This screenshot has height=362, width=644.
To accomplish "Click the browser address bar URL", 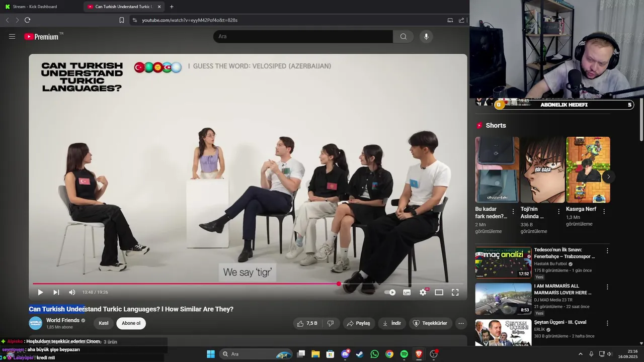I will coord(190,20).
